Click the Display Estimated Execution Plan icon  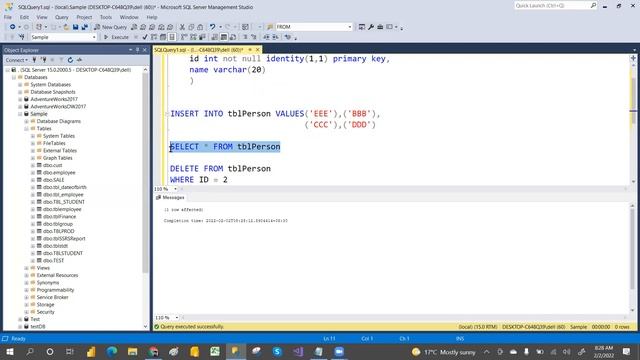(x=154, y=37)
